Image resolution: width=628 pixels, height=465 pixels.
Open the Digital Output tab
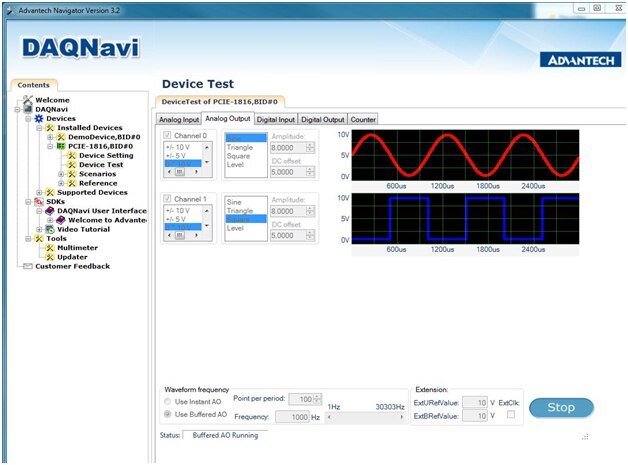322,119
